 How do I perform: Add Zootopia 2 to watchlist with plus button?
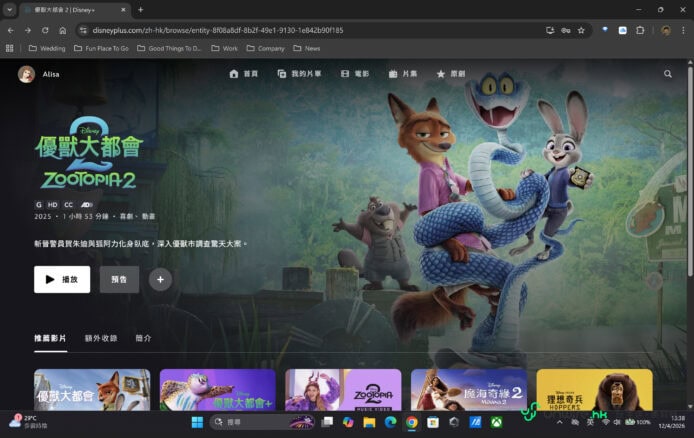pyautogui.click(x=160, y=279)
